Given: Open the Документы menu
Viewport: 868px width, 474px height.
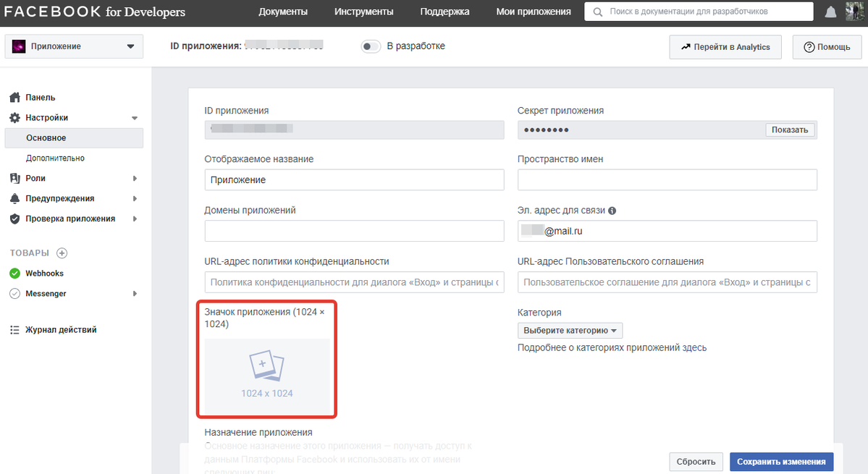Looking at the screenshot, I should pyautogui.click(x=283, y=12).
